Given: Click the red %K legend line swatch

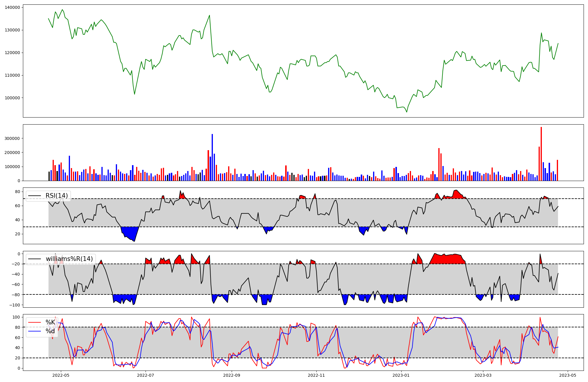Looking at the screenshot, I should (x=34, y=322).
